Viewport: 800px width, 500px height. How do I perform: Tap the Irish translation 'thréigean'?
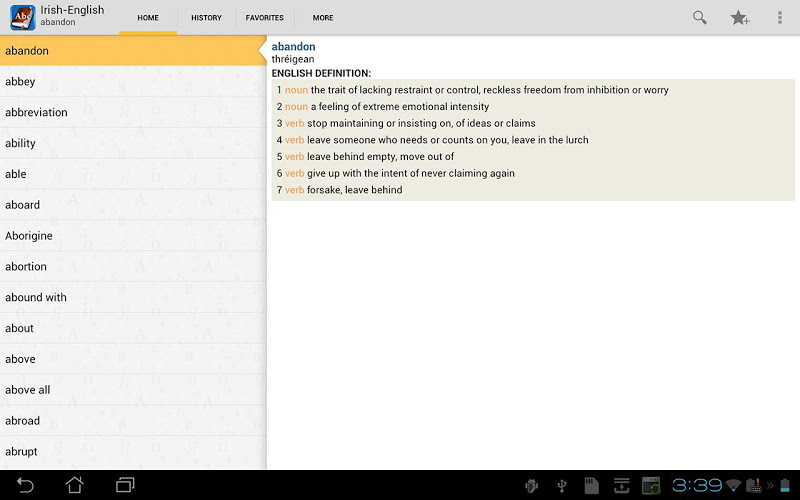[x=293, y=59]
